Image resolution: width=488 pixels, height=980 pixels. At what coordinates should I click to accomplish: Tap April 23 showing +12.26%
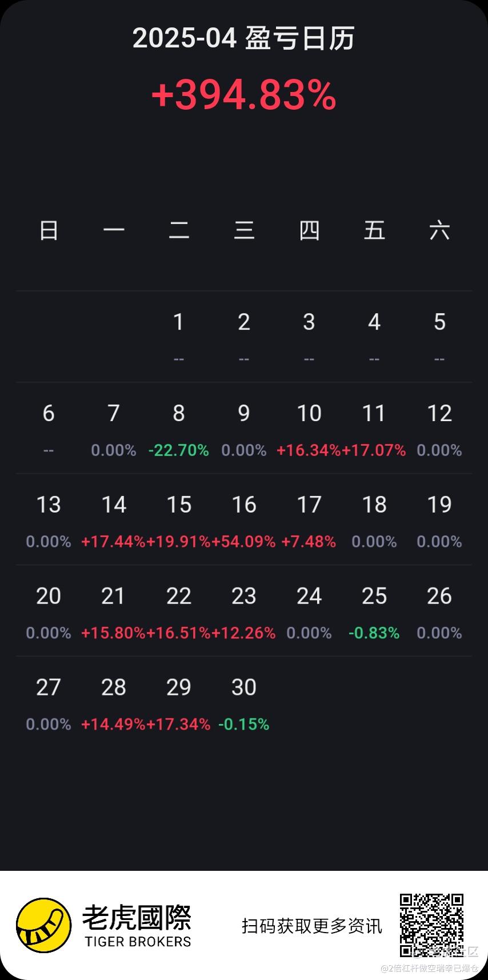244,611
